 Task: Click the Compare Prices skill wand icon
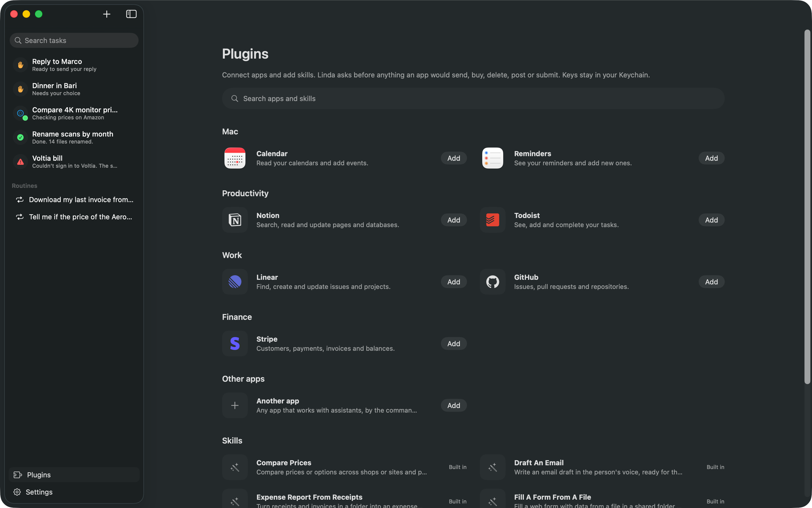click(235, 467)
